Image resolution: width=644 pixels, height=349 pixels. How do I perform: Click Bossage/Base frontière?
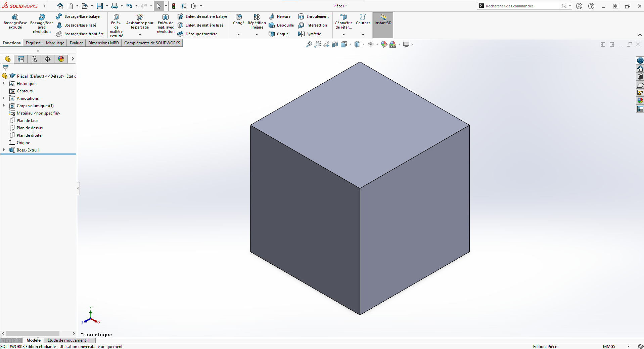tap(80, 34)
